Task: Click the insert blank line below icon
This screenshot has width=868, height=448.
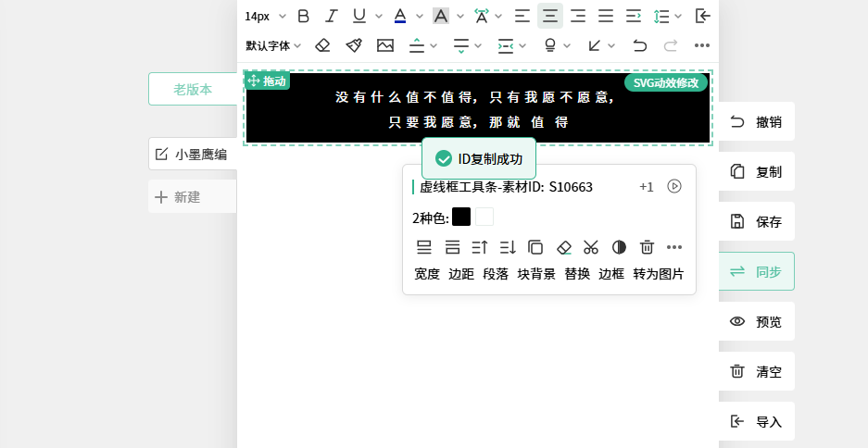Action: [x=424, y=247]
